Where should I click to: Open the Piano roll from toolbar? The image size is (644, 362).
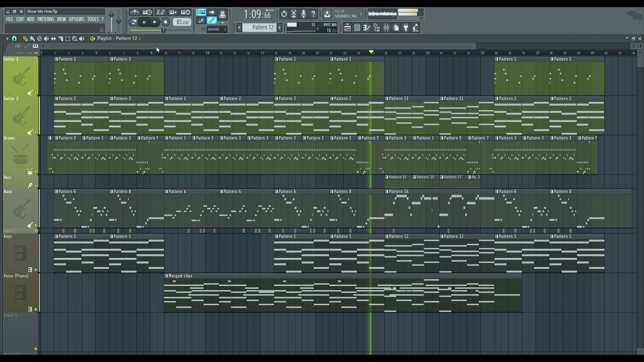367,28
